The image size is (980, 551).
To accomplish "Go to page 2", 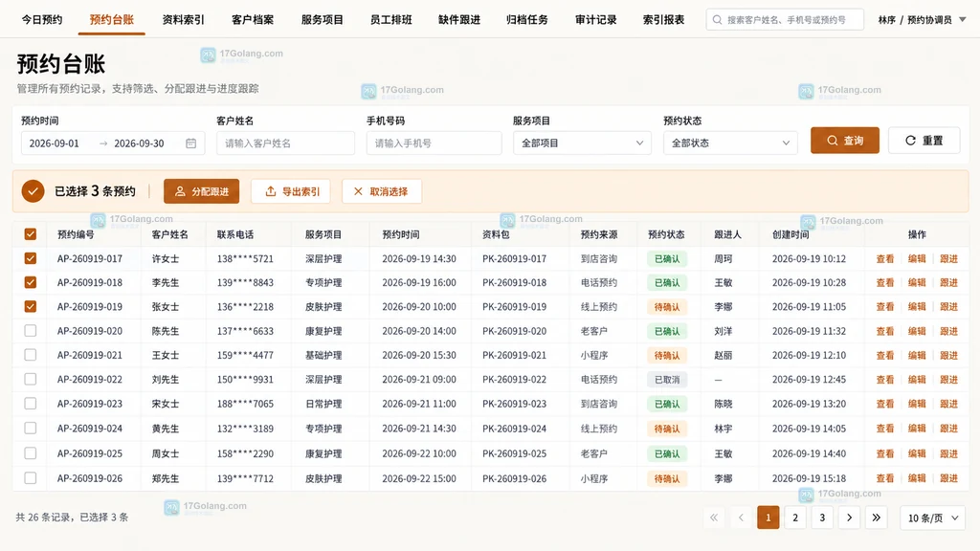I will pyautogui.click(x=795, y=518).
